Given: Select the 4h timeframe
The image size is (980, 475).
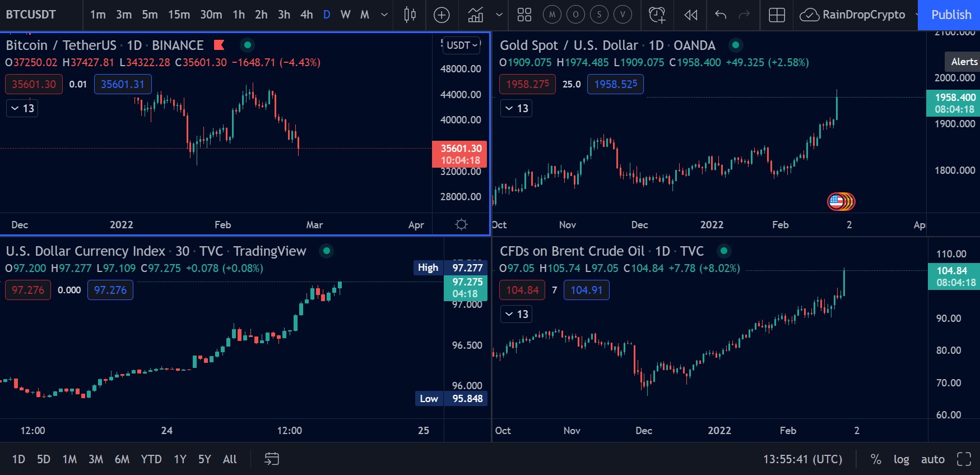Looking at the screenshot, I should [306, 15].
